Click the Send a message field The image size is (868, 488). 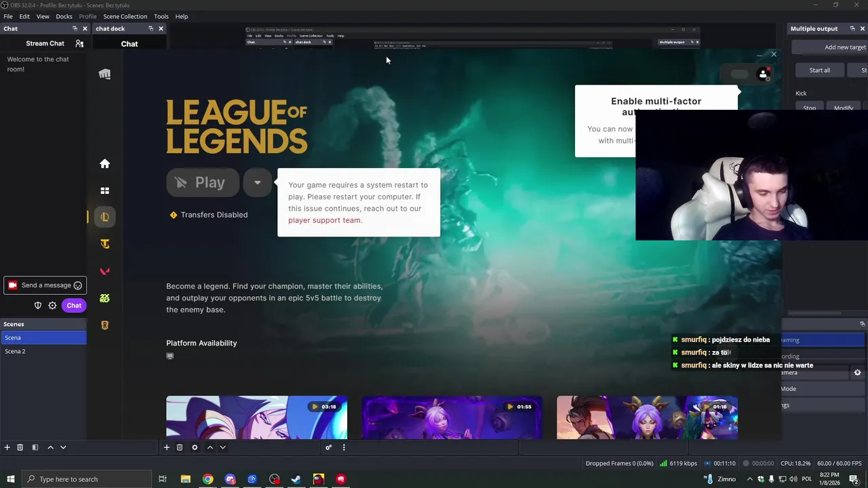click(46, 285)
